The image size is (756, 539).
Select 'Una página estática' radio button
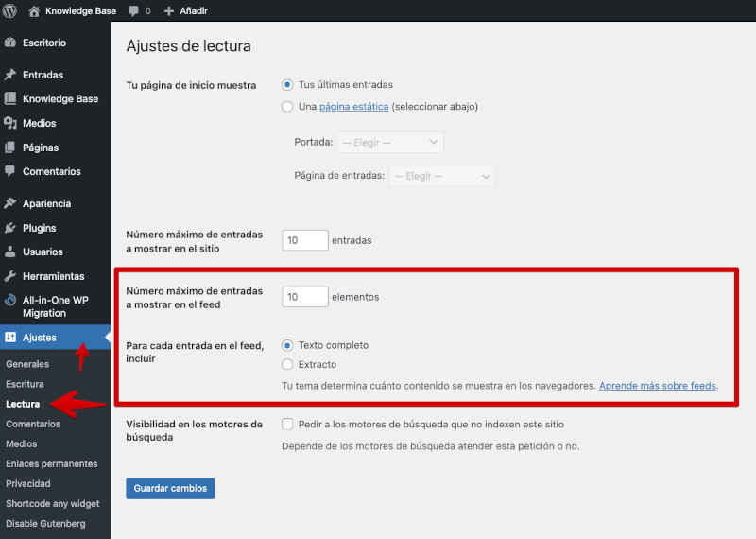[287, 107]
